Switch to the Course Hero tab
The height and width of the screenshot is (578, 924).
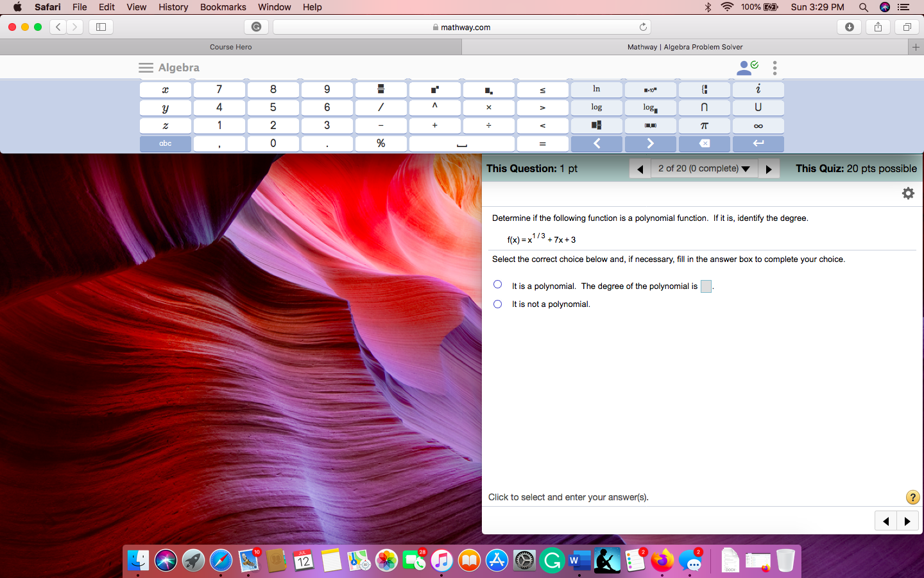coord(231,47)
